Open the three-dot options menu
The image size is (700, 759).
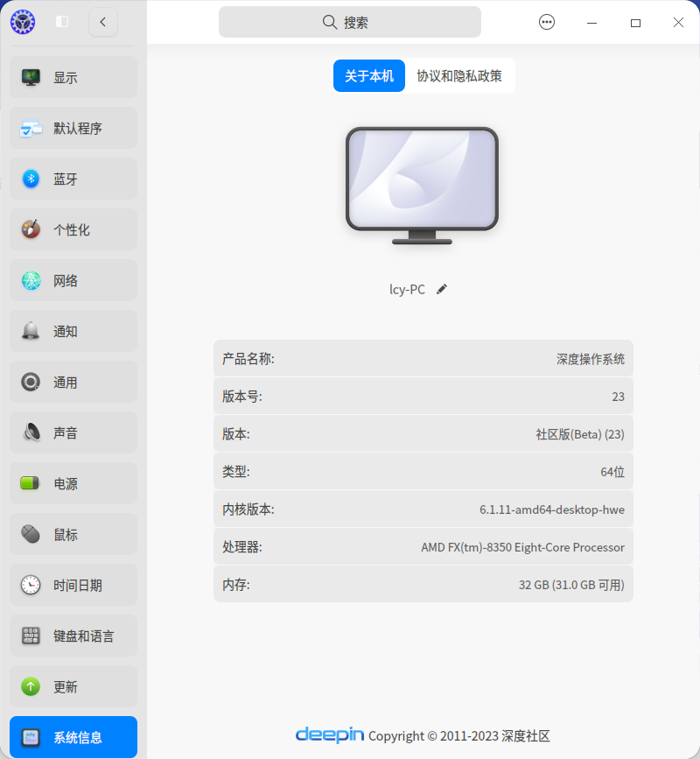(547, 22)
